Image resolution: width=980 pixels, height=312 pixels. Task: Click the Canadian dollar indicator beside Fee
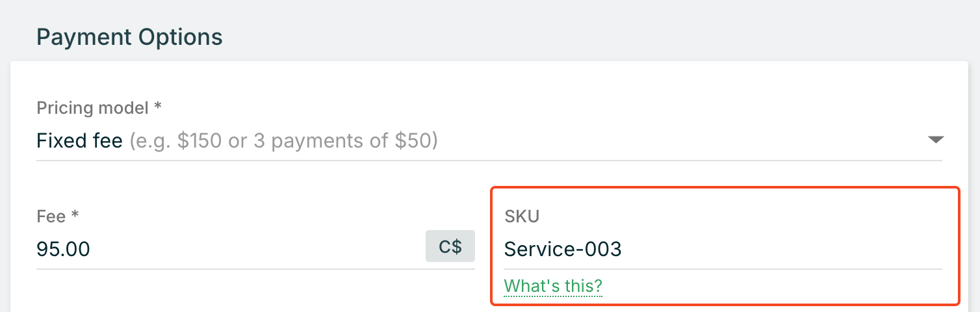[450, 246]
